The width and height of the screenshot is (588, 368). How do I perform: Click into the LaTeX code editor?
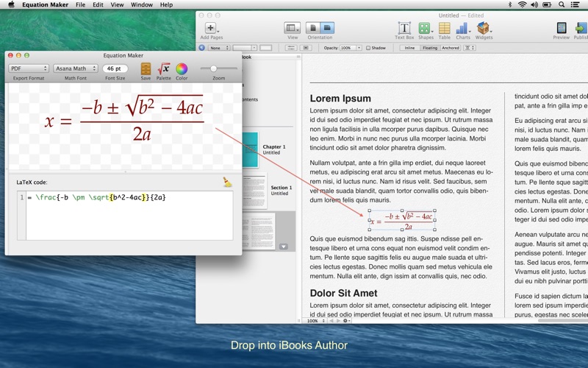tap(129, 215)
